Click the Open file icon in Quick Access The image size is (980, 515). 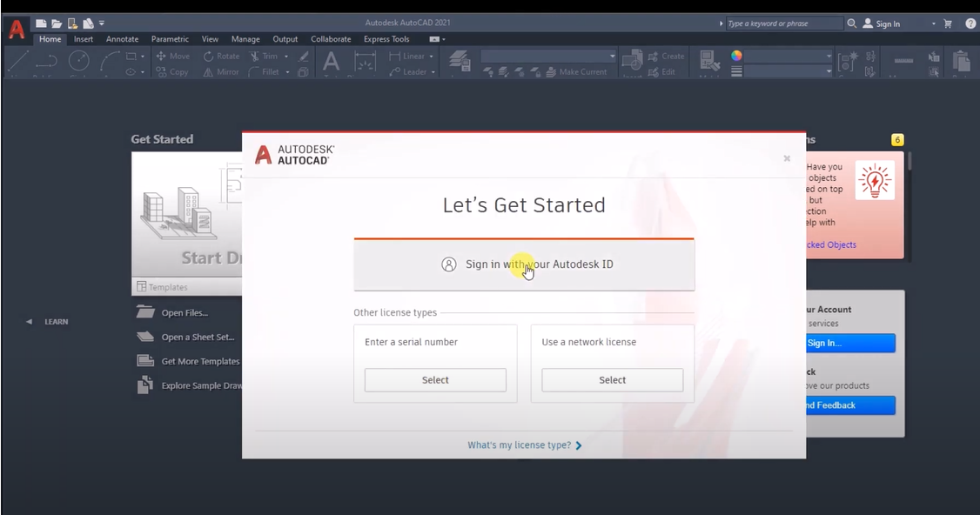[57, 23]
